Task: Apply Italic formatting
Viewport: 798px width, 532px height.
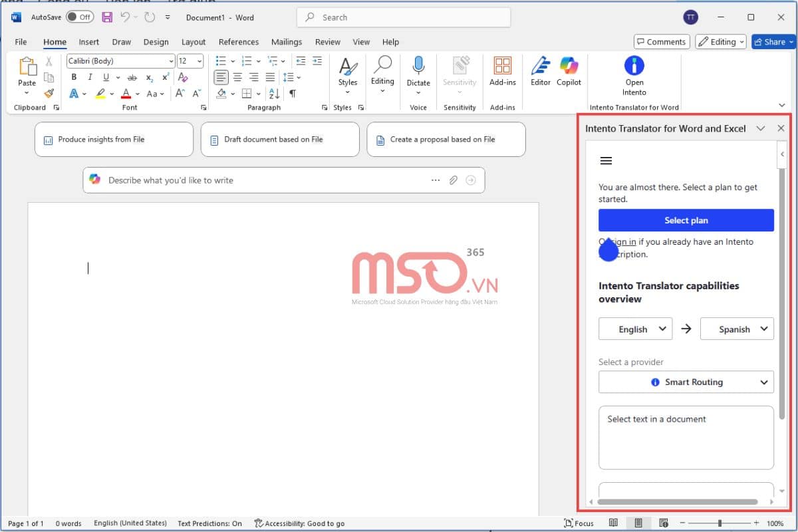Action: [90, 77]
